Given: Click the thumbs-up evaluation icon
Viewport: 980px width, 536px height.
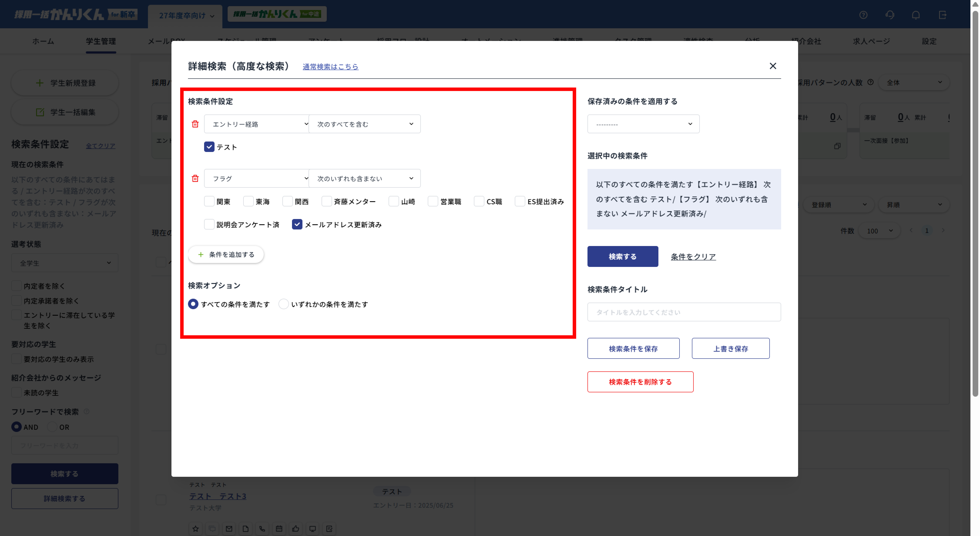Looking at the screenshot, I should (x=296, y=529).
